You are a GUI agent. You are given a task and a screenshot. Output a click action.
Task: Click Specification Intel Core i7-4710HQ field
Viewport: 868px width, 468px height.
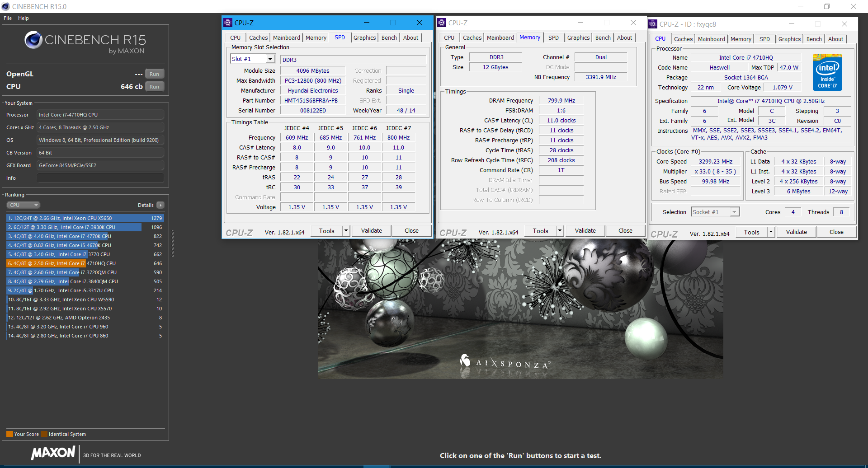[771, 101]
